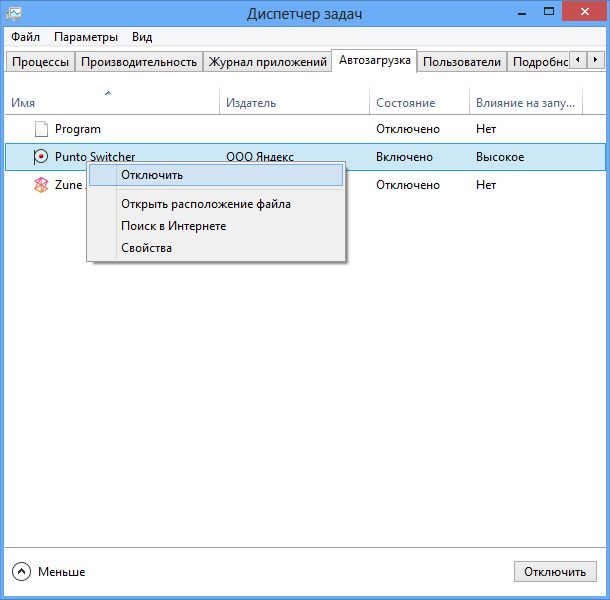Click the Punto Switcher app icon
The width and height of the screenshot is (610, 600).
[x=41, y=157]
